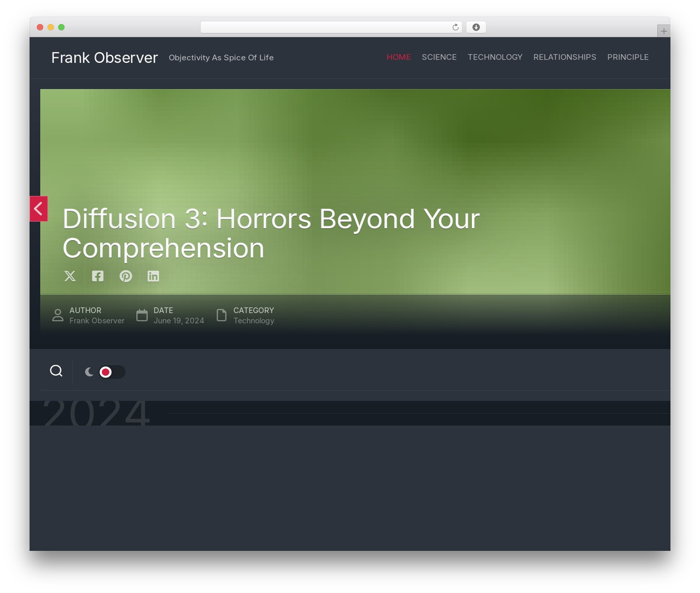Click the moon dark-mode icon
Screen dimensions: 700x593
[x=89, y=372]
